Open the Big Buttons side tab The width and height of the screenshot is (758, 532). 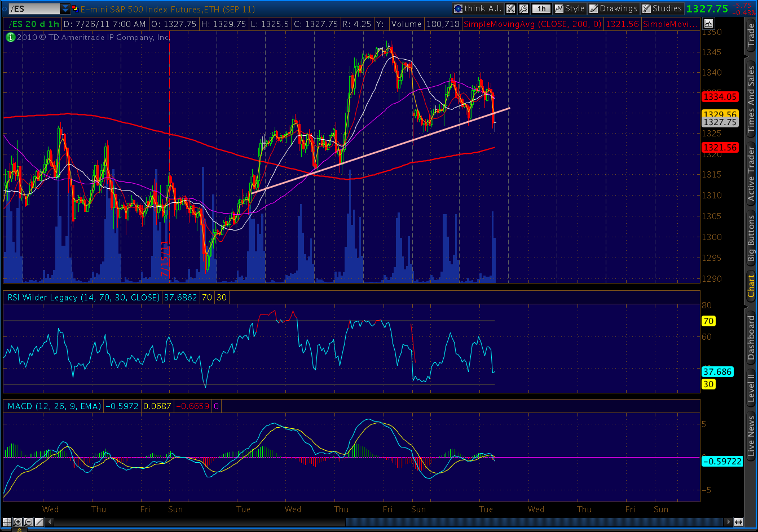pyautogui.click(x=751, y=237)
